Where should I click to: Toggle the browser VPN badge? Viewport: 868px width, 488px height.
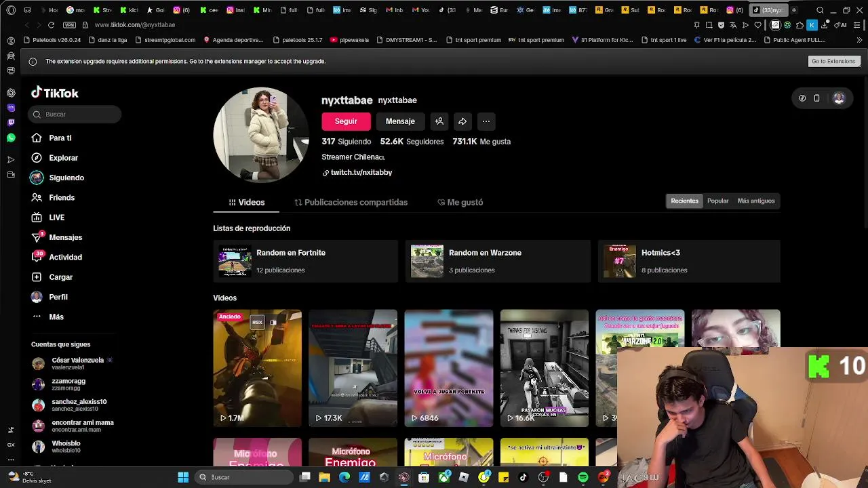(69, 25)
